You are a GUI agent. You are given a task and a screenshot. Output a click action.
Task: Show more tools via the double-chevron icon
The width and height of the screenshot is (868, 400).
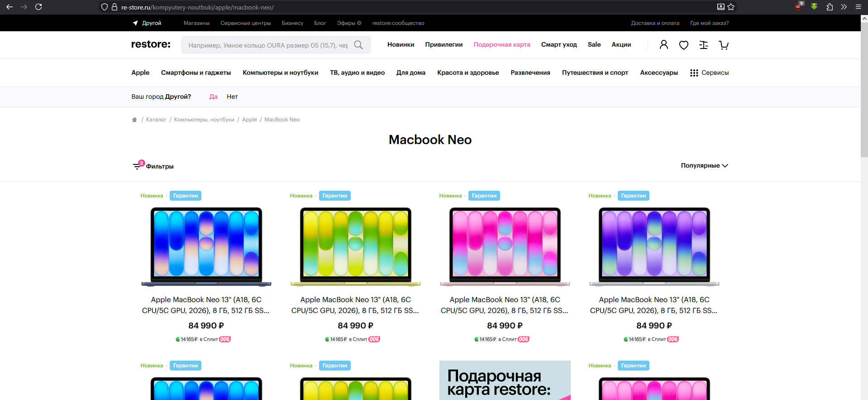tap(844, 7)
